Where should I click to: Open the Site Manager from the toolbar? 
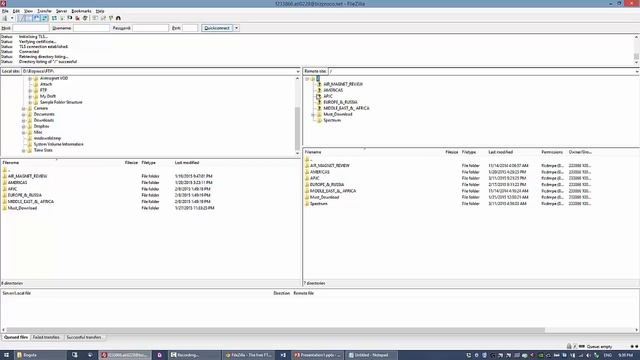(x=5, y=18)
